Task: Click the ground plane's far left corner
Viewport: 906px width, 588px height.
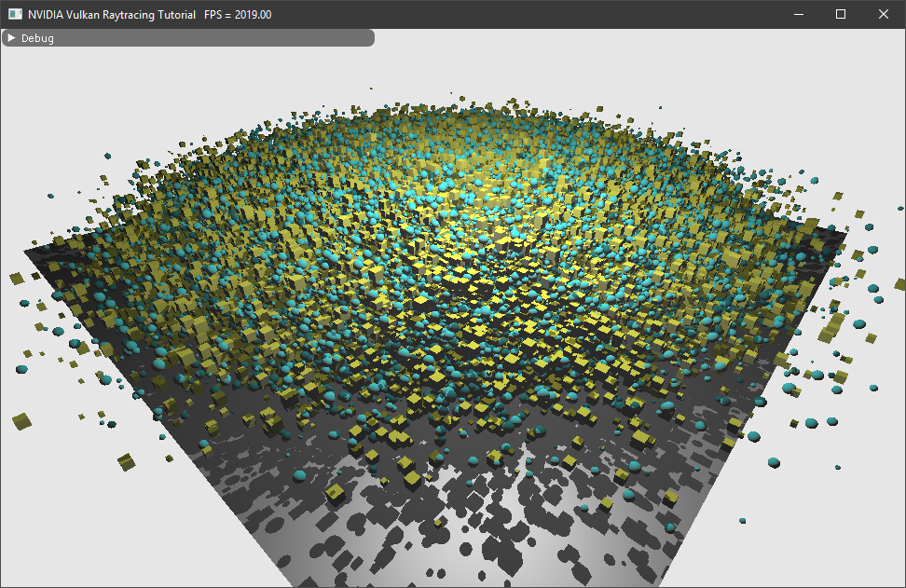Action: point(28,249)
